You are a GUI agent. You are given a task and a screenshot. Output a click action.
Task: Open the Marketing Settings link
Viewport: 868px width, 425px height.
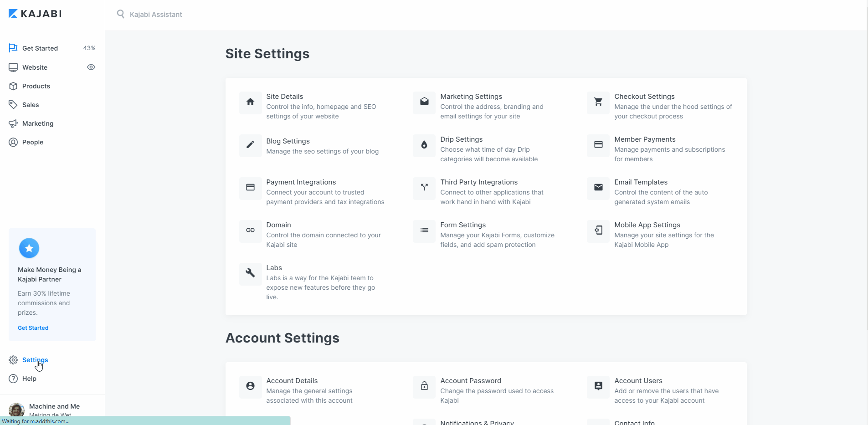pyautogui.click(x=471, y=97)
